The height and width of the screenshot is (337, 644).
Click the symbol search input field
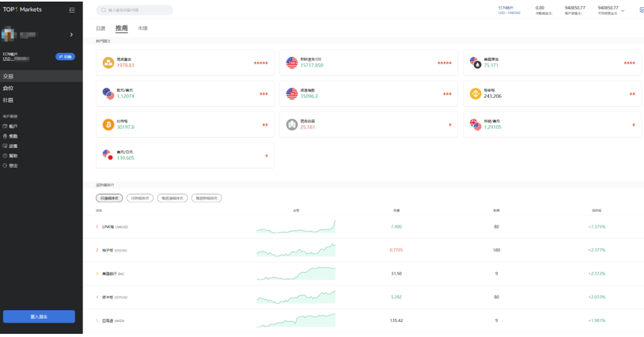pyautogui.click(x=136, y=10)
